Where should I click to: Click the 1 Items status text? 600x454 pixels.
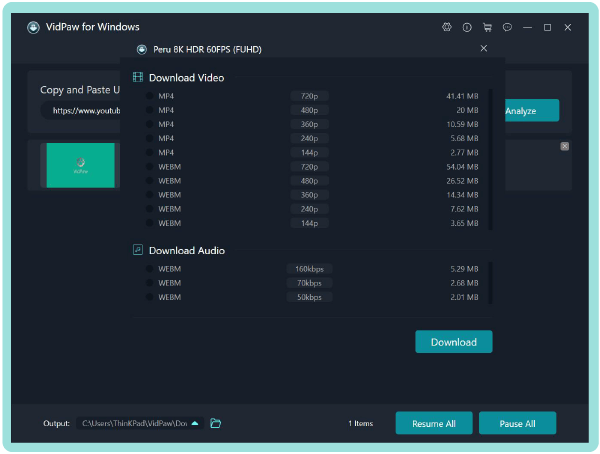pos(360,423)
